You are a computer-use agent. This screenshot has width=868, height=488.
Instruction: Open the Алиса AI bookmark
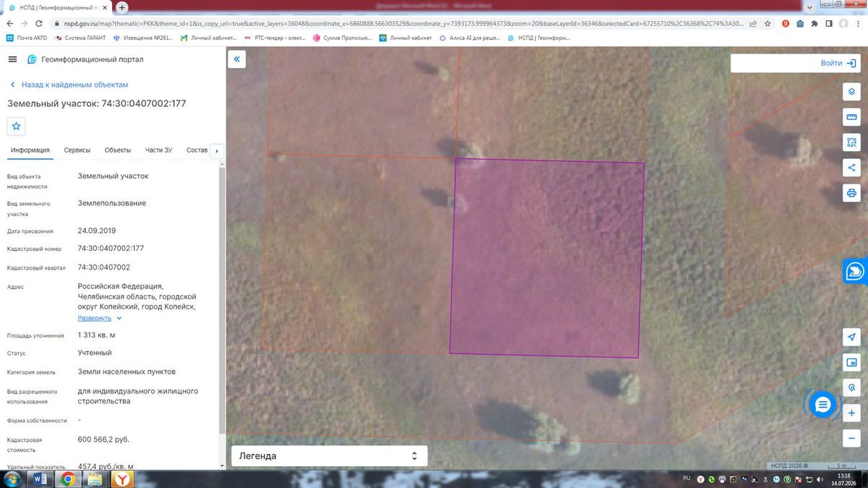[x=470, y=38]
